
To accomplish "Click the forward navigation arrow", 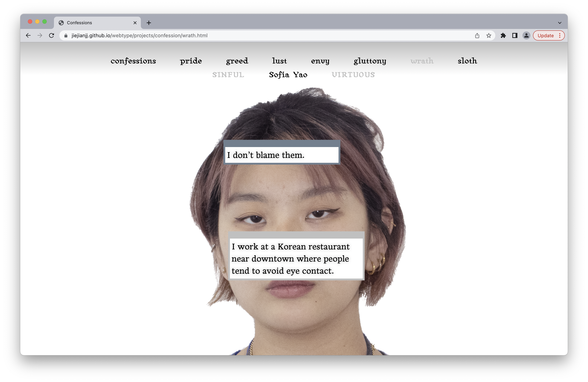I will tap(40, 35).
